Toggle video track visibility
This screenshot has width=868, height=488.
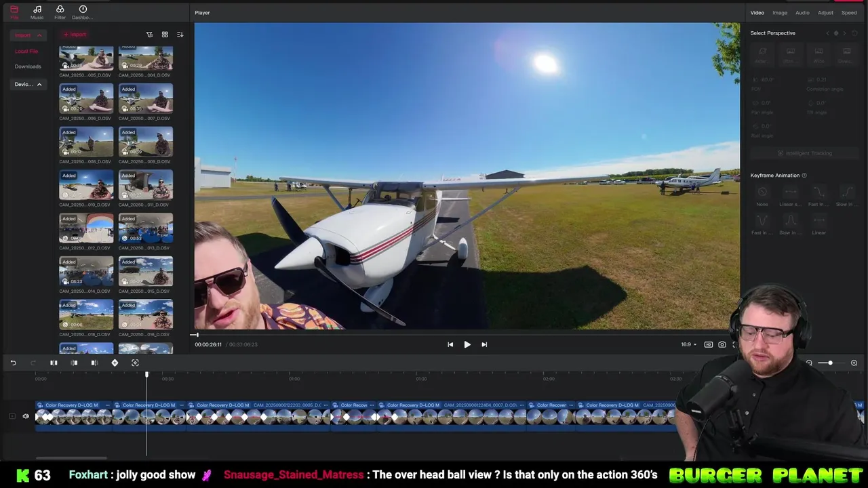(12, 416)
